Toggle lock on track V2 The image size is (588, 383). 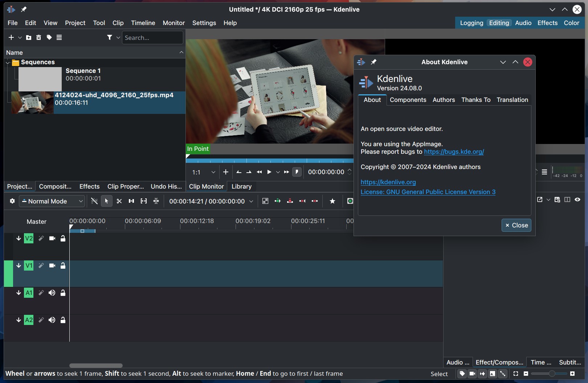click(x=63, y=238)
